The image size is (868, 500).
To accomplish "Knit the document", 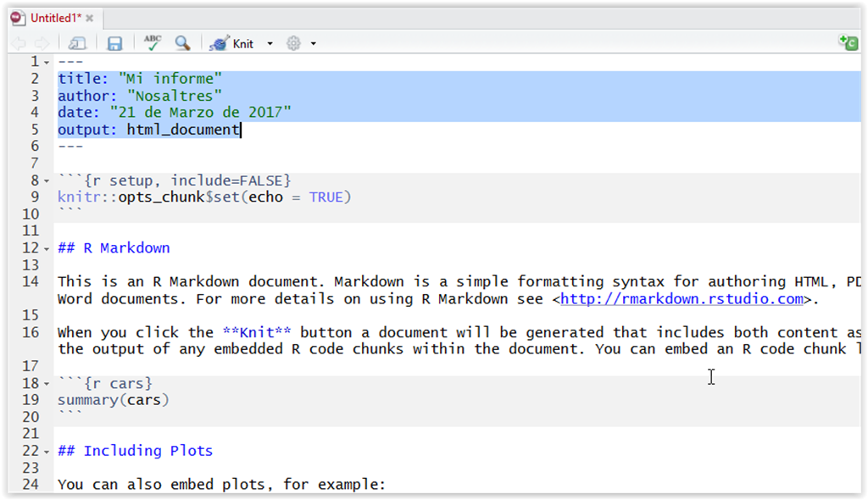I will 231,43.
